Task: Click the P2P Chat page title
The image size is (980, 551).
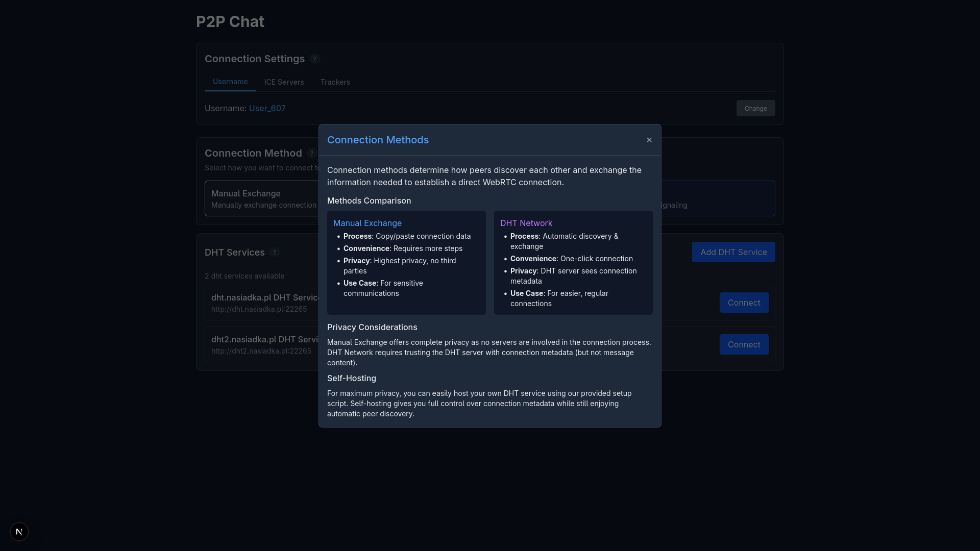Action: (x=230, y=21)
